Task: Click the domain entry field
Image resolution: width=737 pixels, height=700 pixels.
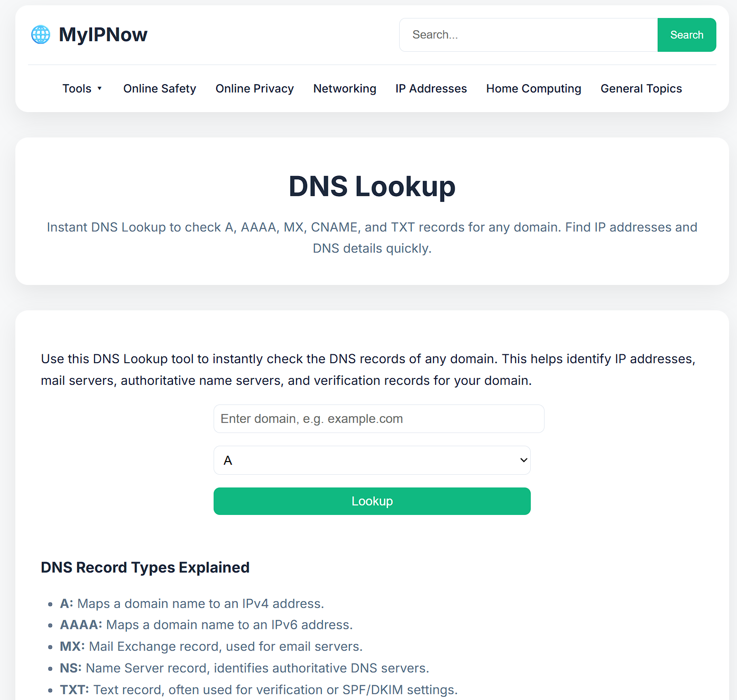Action: 378,418
